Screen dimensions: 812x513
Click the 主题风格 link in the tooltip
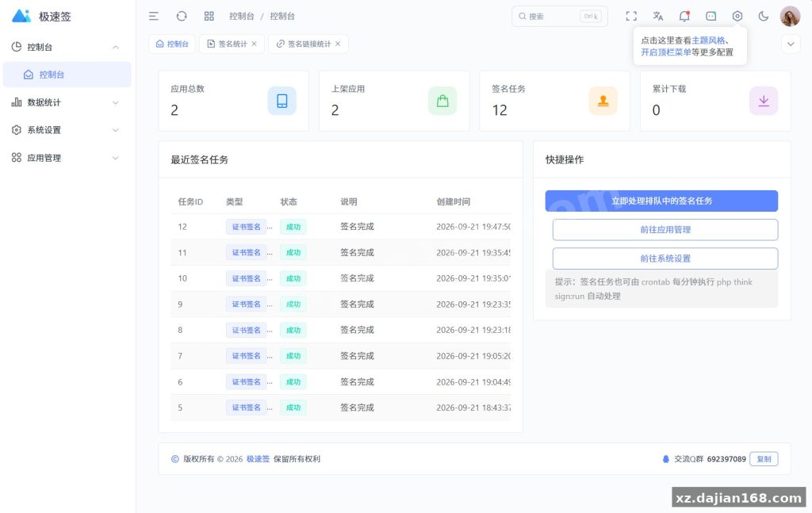[708, 40]
